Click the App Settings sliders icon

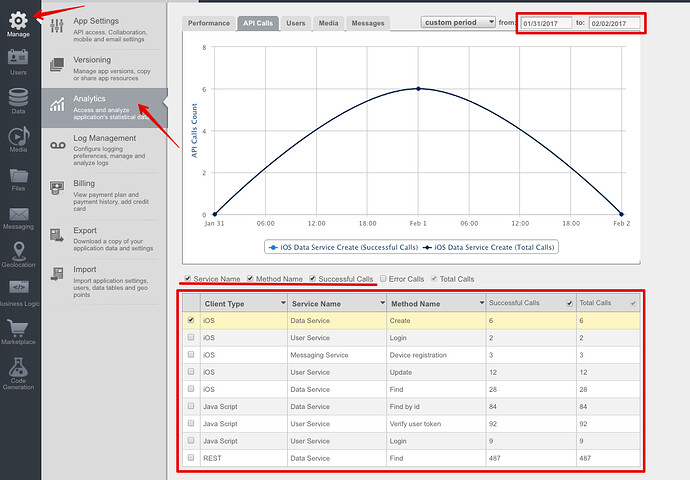pyautogui.click(x=57, y=26)
